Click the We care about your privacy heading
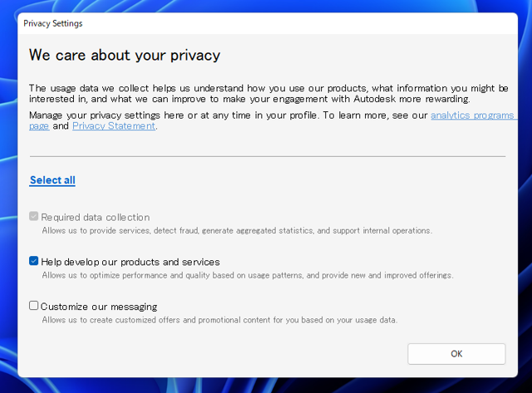This screenshot has width=532, height=393. pyautogui.click(x=125, y=56)
